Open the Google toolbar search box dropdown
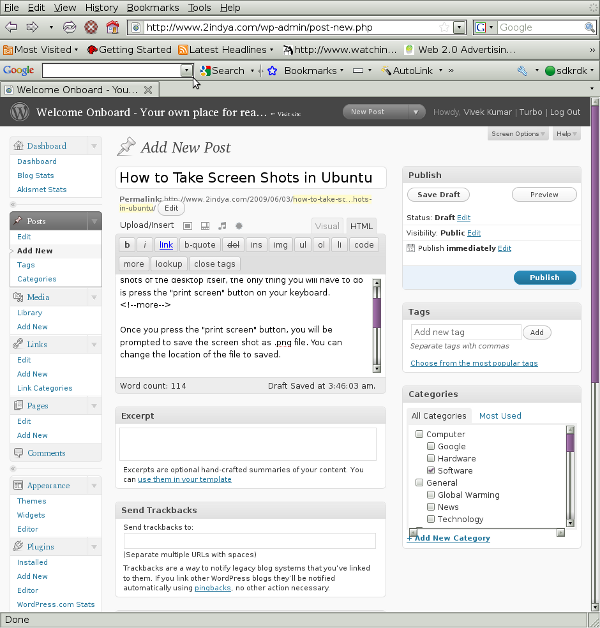 pyautogui.click(x=186, y=70)
